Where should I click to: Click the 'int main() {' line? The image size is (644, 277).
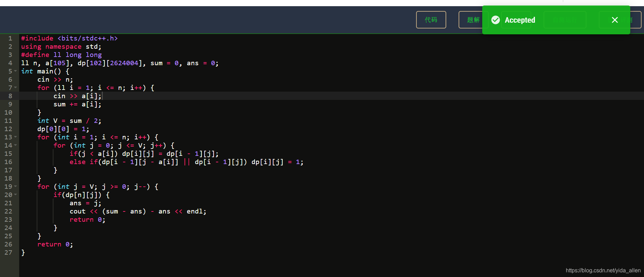(45, 71)
